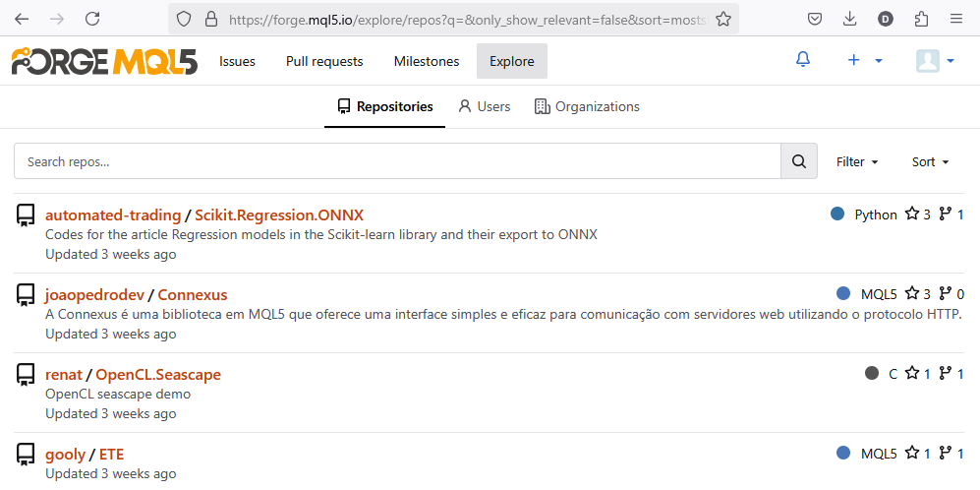This screenshot has height=490, width=980.
Task: Open the Pocket save icon
Action: pos(815,20)
